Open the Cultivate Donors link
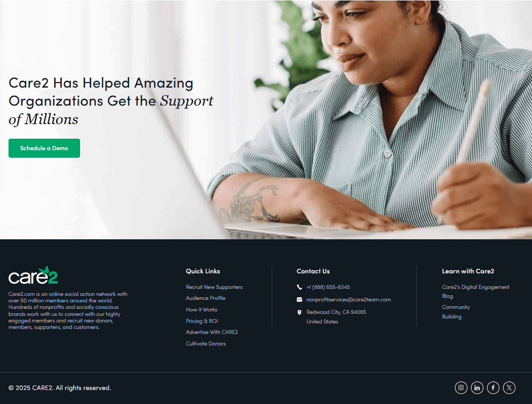 point(206,343)
